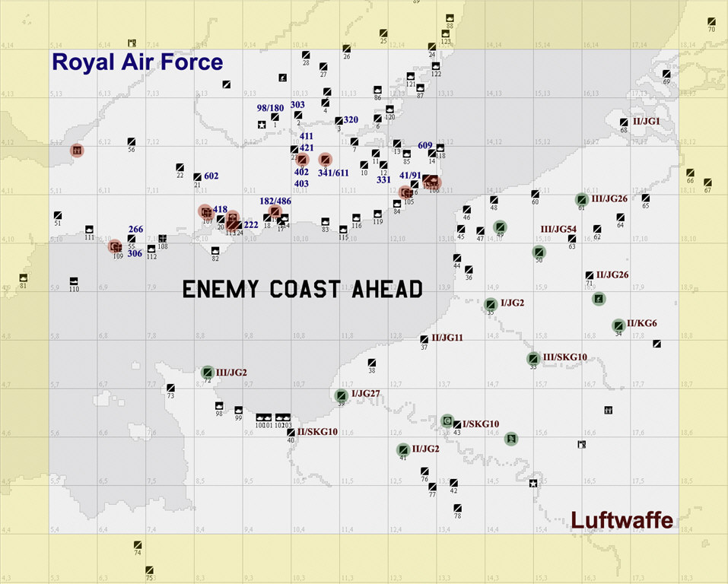Image resolution: width=728 pixels, height=584 pixels.
Task: Select airfield marker numbered 60
Action: tap(536, 194)
